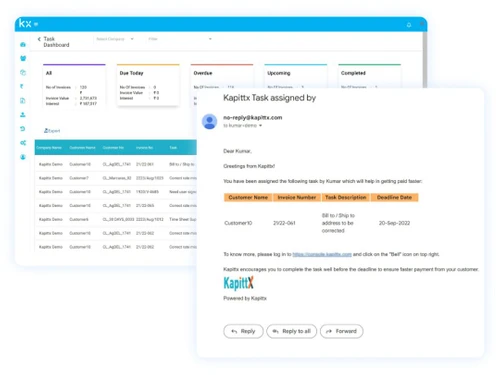This screenshot has height=375, width=500.
Task: Click the 'Time Sheet' task cell
Action: click(x=183, y=219)
